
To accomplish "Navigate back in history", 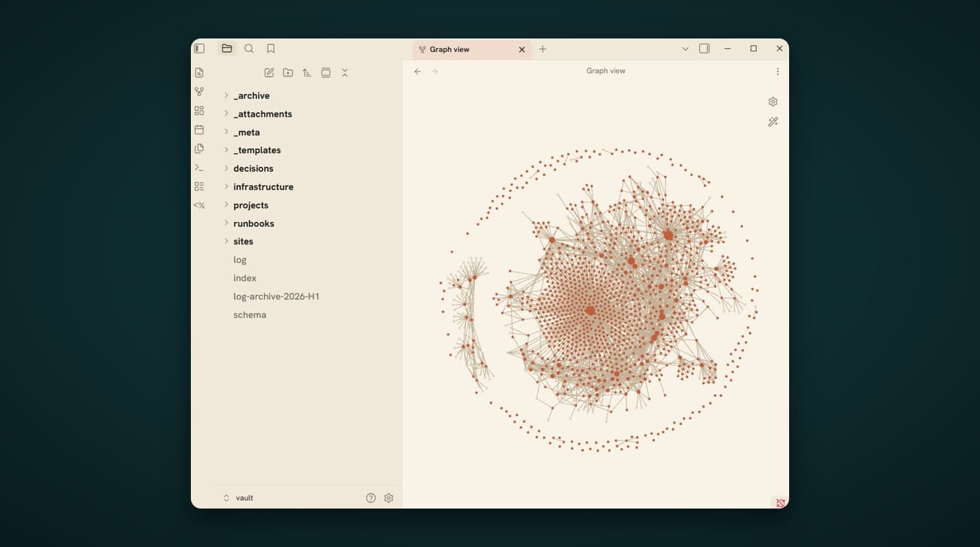I will pyautogui.click(x=417, y=71).
